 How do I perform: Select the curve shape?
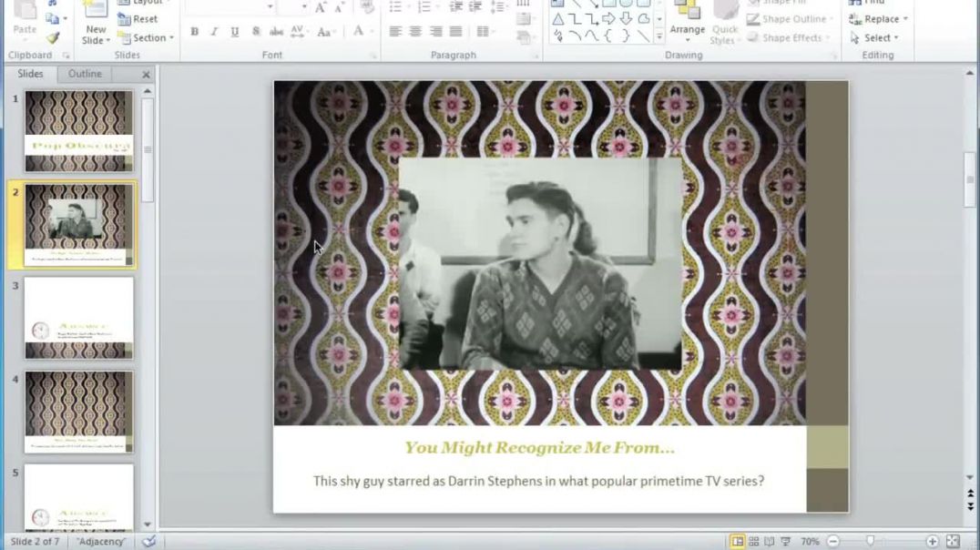(x=592, y=36)
